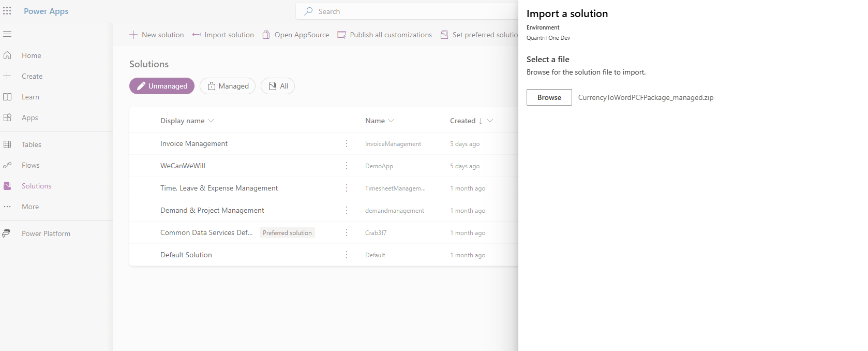
Task: Show All solutions filter
Action: pos(278,86)
